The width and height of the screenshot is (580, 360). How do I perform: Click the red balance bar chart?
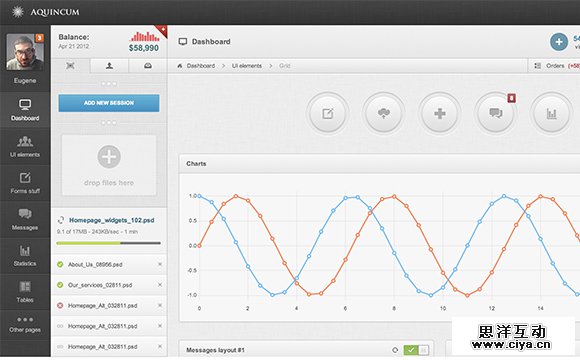145,36
